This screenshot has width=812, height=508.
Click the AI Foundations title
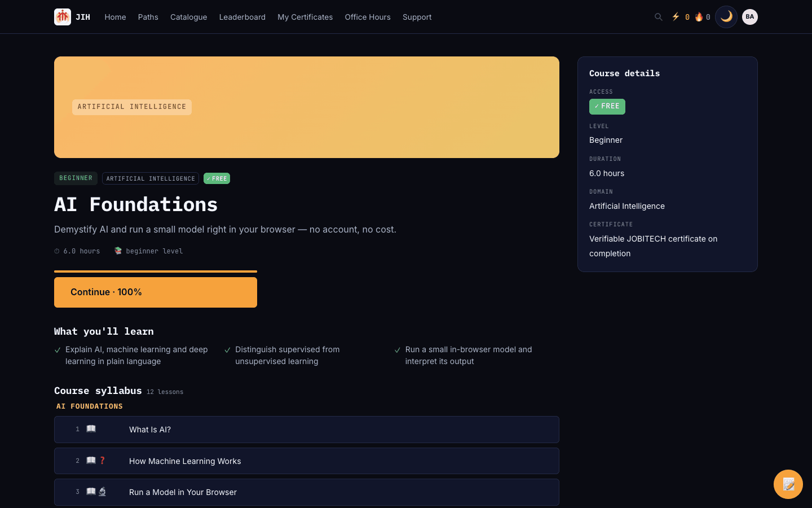(136, 204)
